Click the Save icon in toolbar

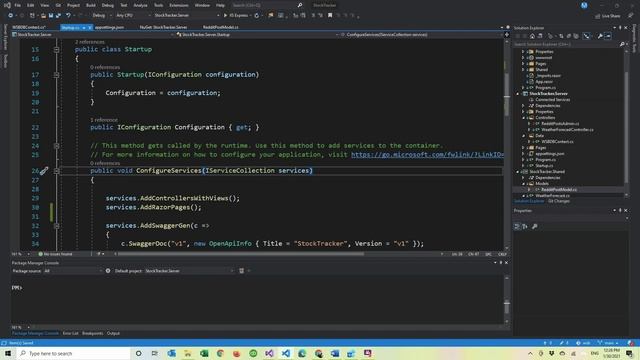[51, 16]
